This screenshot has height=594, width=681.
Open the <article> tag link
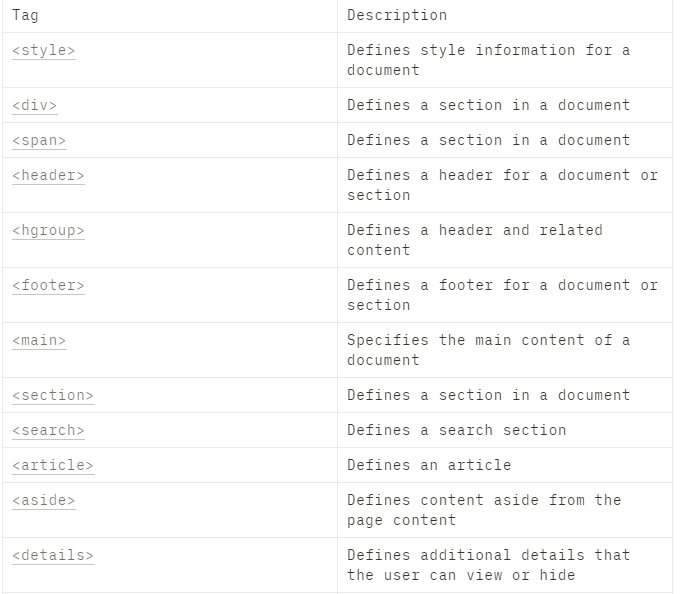tap(52, 466)
